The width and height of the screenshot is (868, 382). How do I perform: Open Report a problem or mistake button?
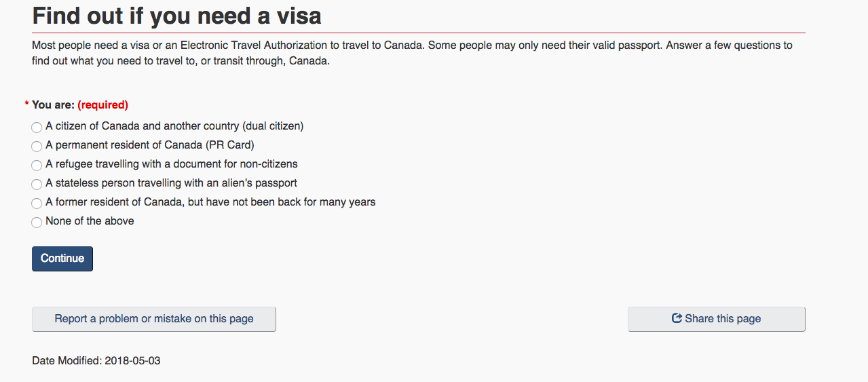(x=154, y=319)
